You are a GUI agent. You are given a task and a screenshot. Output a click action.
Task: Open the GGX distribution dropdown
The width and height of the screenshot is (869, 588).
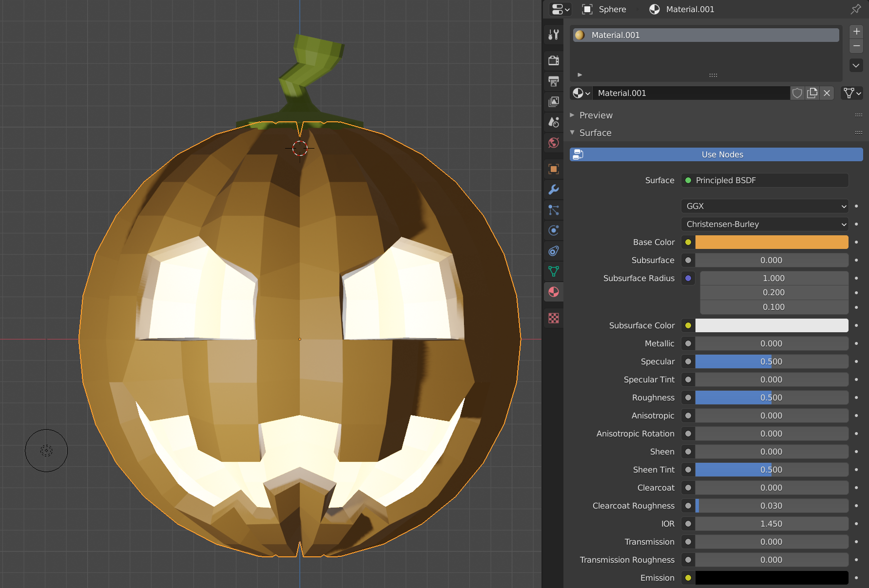[764, 206]
